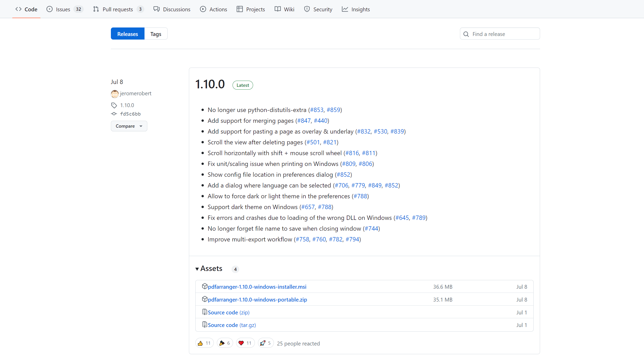Viewport: 644px width, 356px height.
Task: Open issue #849
Action: (x=375, y=185)
